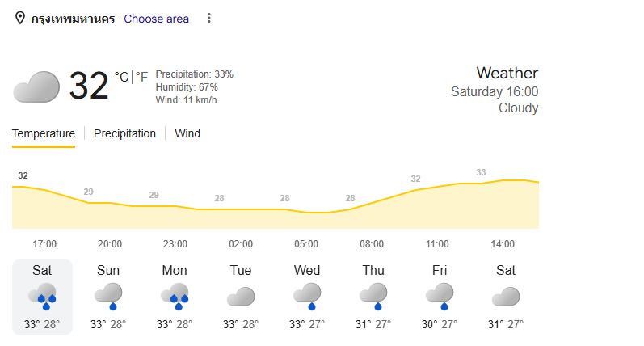Viewport: 644px width, 346px height.
Task: Select the last Sat 31° 27° forecast
Action: (506, 297)
